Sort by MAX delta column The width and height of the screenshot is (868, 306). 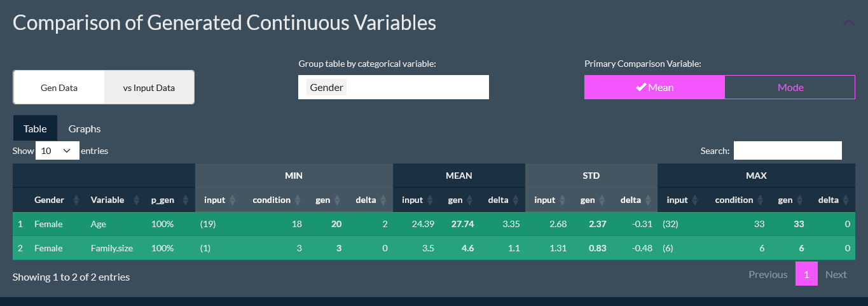pyautogui.click(x=832, y=200)
